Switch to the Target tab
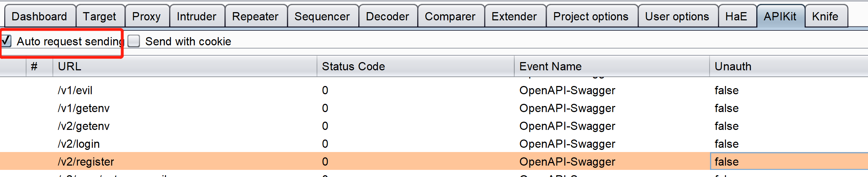Viewport: 868px width, 177px height. pos(100,16)
